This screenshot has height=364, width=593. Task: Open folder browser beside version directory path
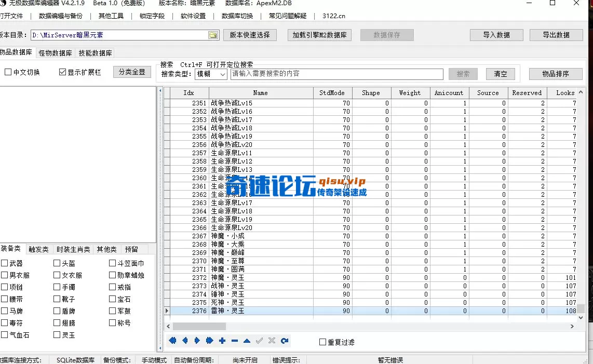[213, 35]
